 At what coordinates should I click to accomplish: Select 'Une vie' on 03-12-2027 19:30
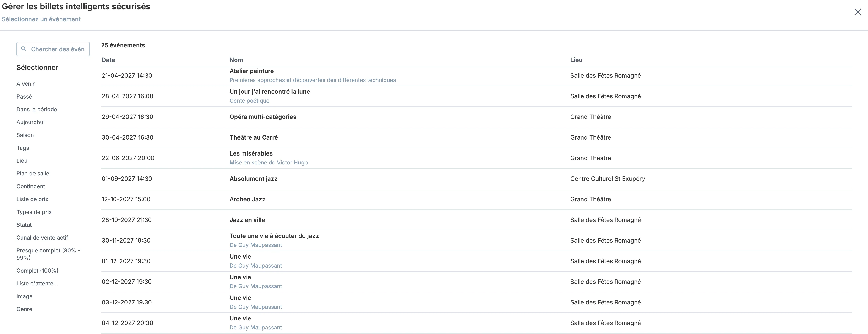[476, 302]
